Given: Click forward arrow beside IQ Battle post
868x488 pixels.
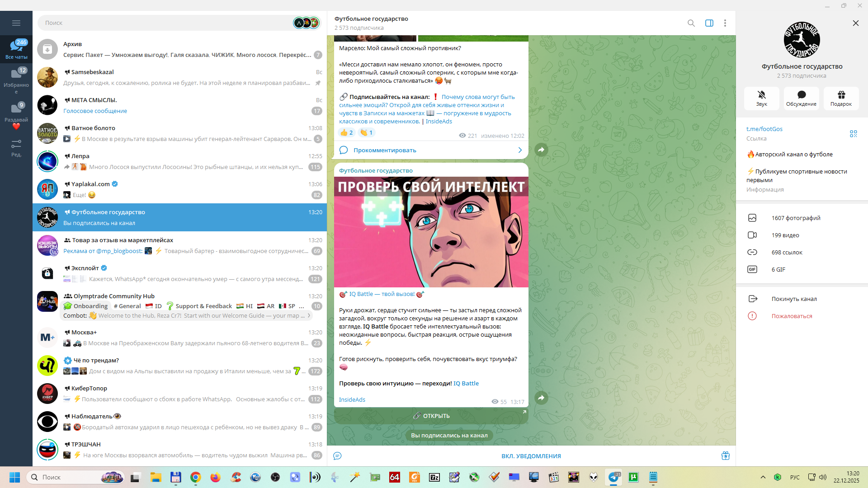Looking at the screenshot, I should pos(541,398).
